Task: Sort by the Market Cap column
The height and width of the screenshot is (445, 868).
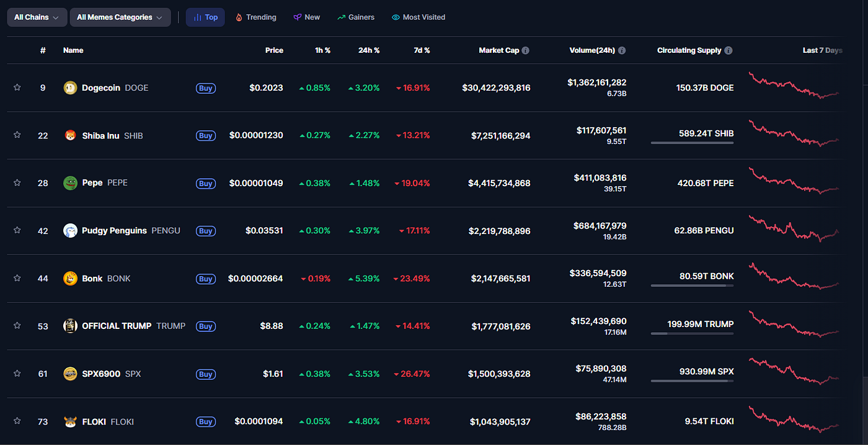Action: [499, 50]
